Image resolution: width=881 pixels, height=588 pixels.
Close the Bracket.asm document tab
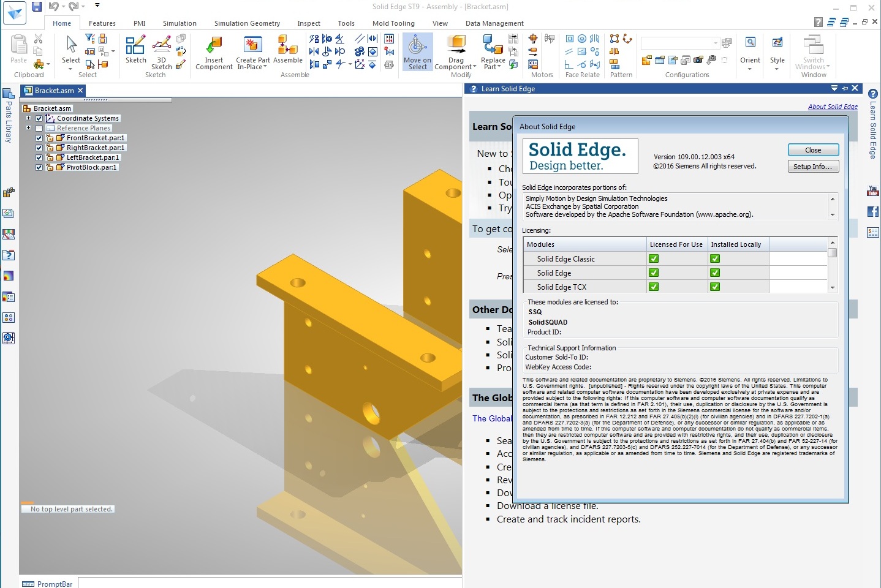click(x=80, y=91)
